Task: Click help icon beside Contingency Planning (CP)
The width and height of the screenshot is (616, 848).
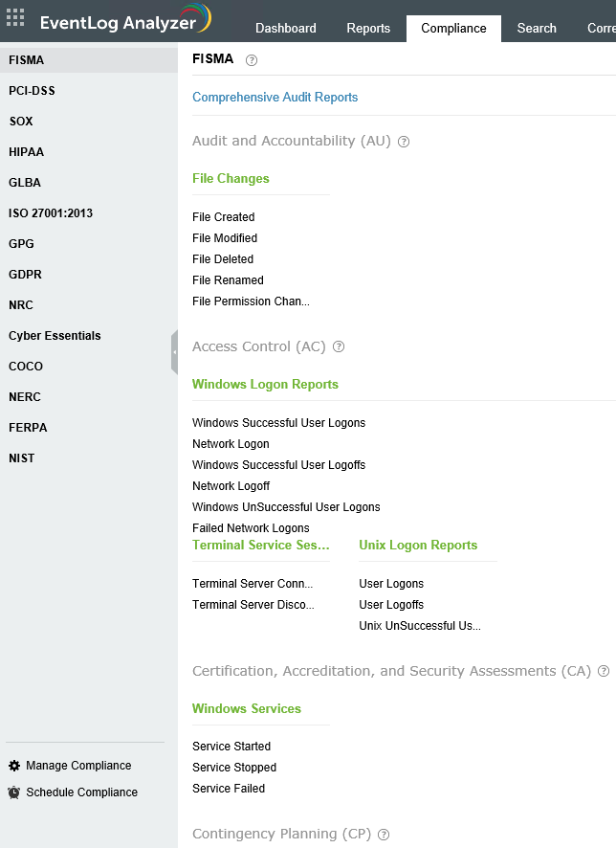Action: 384,835
